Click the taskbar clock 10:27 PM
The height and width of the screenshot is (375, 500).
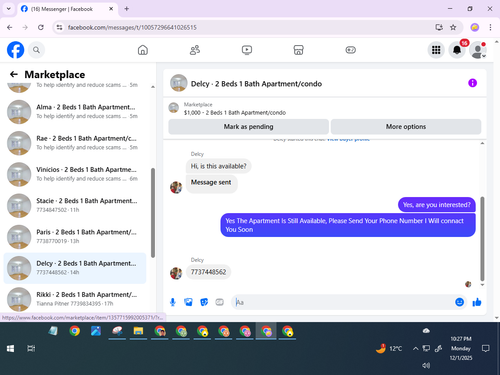pos(461,339)
